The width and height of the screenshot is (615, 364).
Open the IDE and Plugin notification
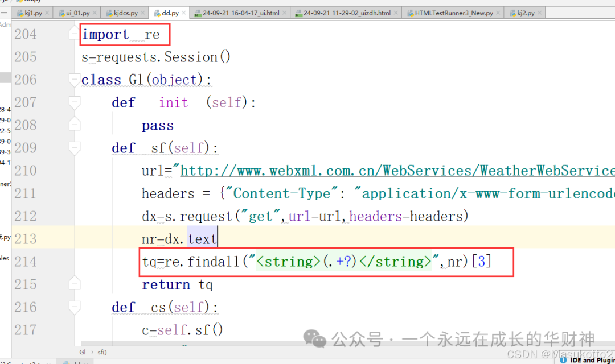592,360
